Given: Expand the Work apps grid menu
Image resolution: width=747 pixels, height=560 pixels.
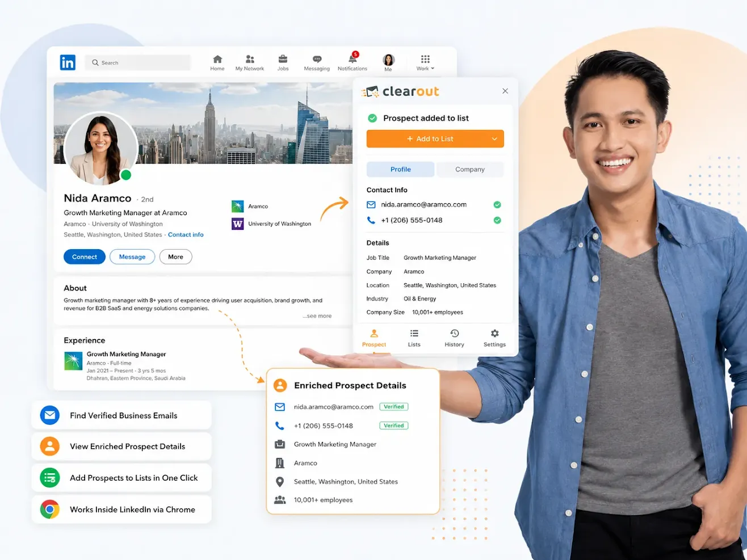Looking at the screenshot, I should click(425, 63).
